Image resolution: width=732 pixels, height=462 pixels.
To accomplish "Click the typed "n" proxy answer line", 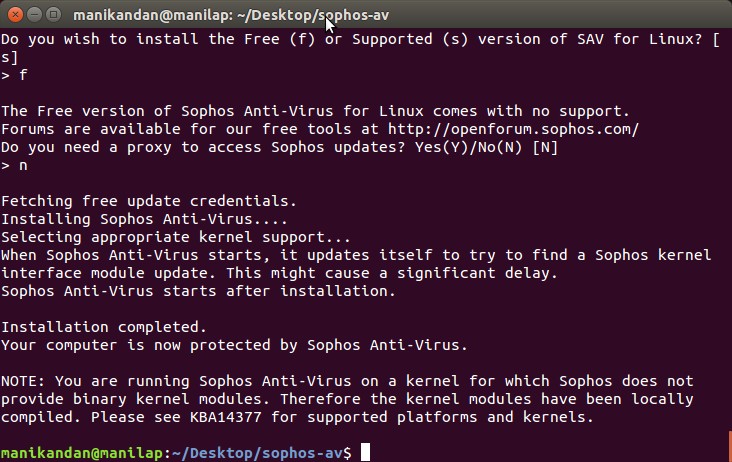I will (14, 165).
